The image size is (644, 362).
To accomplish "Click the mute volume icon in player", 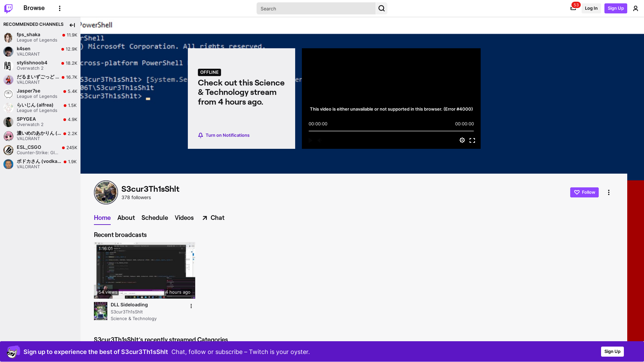I will pos(320,140).
